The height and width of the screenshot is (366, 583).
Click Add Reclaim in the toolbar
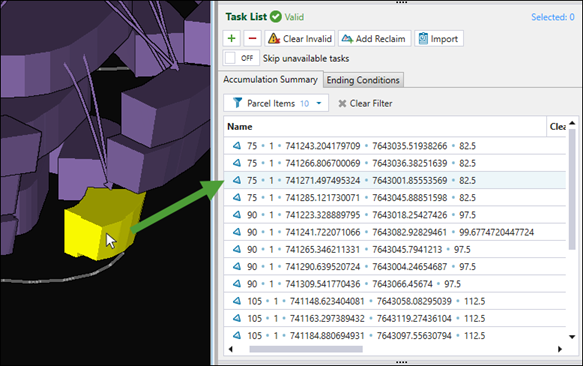[374, 38]
